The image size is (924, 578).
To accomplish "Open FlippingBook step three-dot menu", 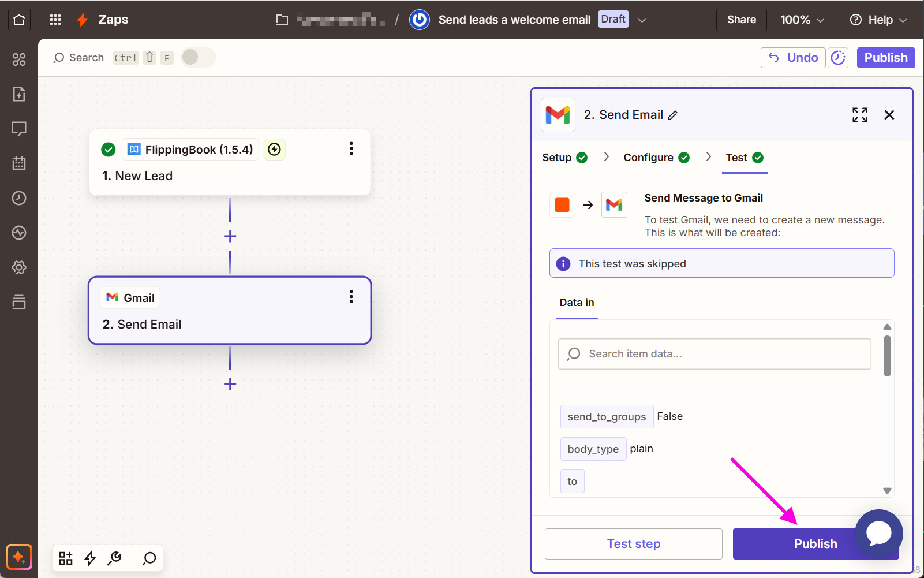I will 351,149.
